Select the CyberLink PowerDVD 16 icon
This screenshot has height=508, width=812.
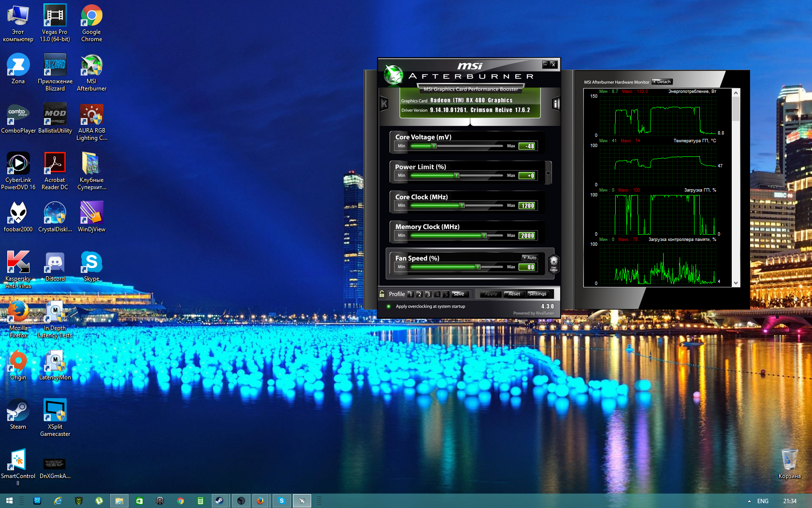18,171
